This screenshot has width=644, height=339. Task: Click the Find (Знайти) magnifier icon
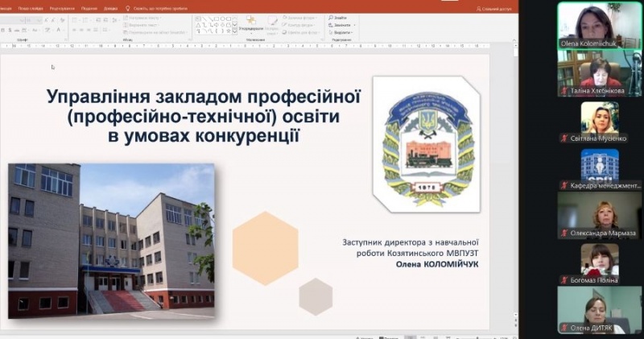tap(332, 18)
